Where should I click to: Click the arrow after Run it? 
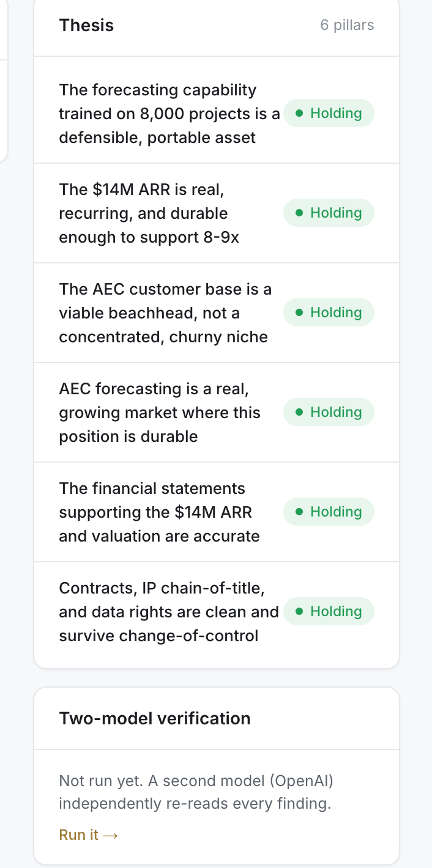(x=110, y=836)
